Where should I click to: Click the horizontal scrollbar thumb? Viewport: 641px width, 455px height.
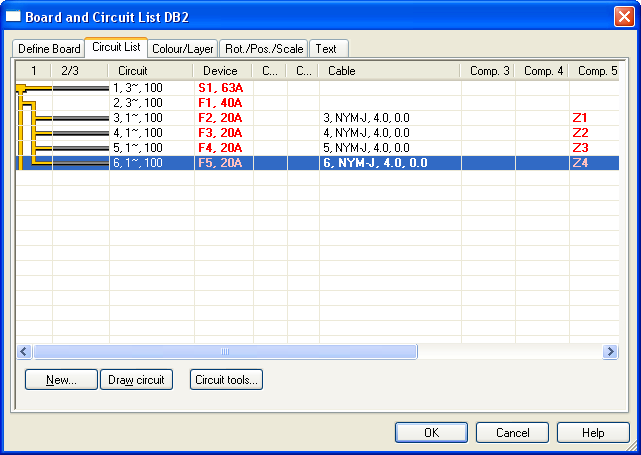click(225, 352)
